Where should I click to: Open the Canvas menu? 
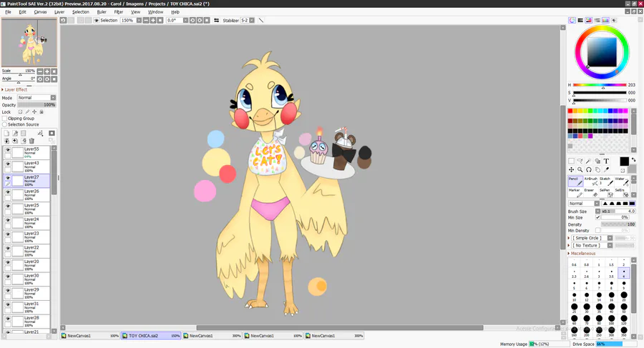click(x=40, y=12)
